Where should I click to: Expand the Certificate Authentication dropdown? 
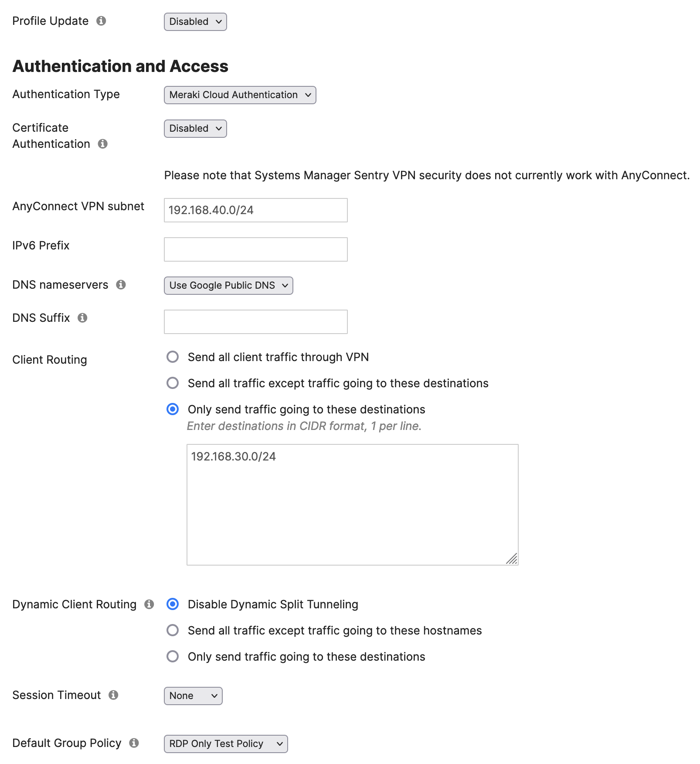[195, 128]
